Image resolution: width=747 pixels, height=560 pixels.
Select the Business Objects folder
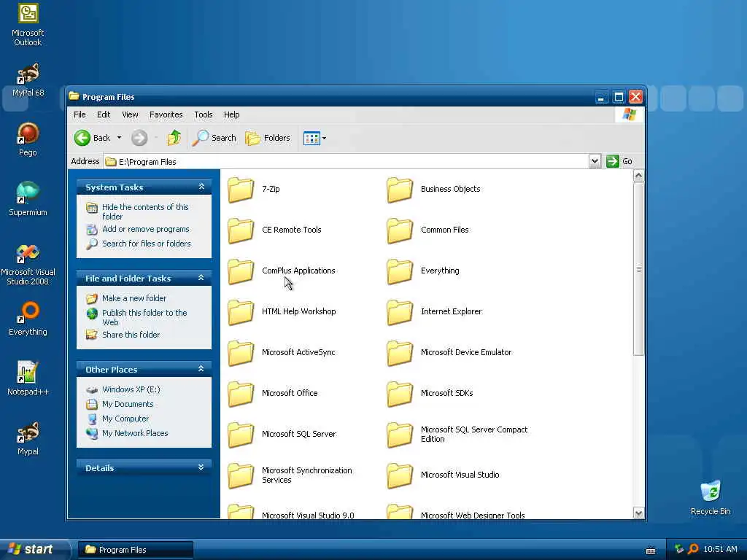pyautogui.click(x=433, y=190)
